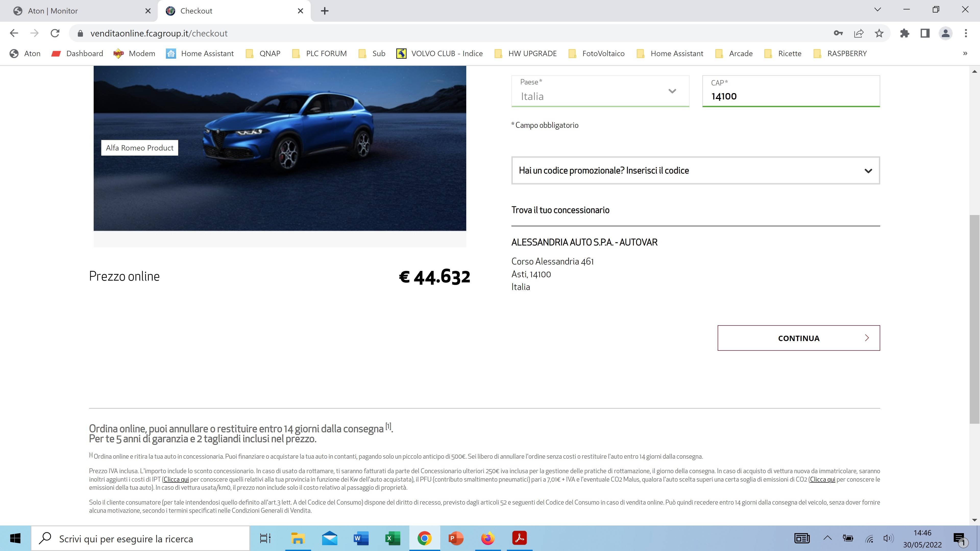980x551 pixels.
Task: Open the Chrome three-dot menu
Action: point(965,33)
